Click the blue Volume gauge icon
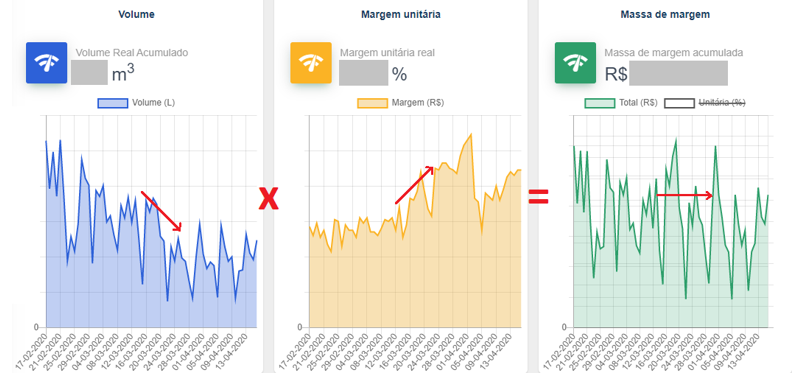The width and height of the screenshot is (811, 387). click(x=47, y=63)
